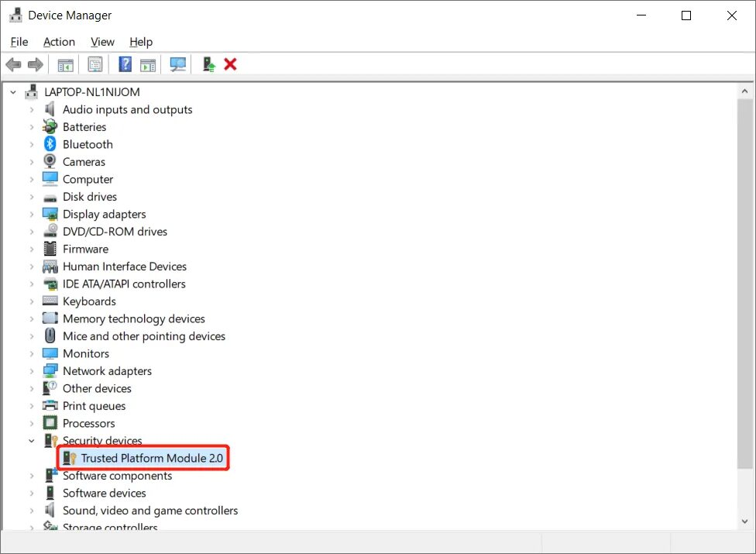Expand the Memory technology devices category
Screen dimensions: 756x554
click(31, 318)
